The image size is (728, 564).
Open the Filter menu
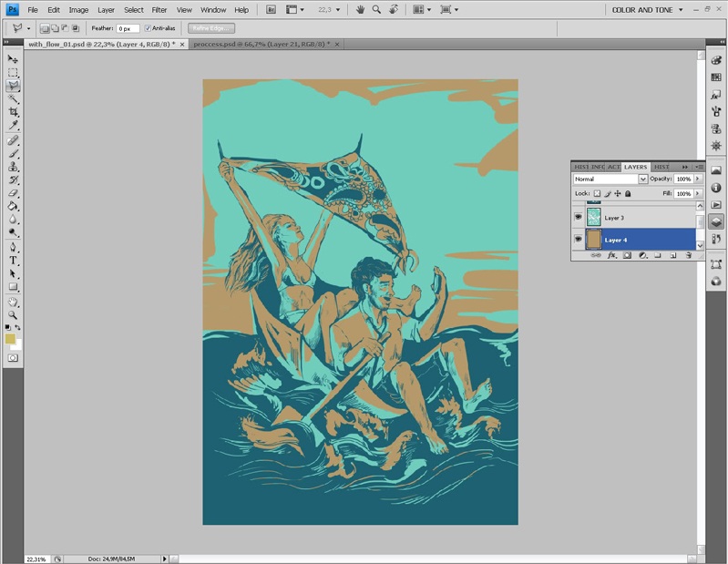[x=159, y=10]
